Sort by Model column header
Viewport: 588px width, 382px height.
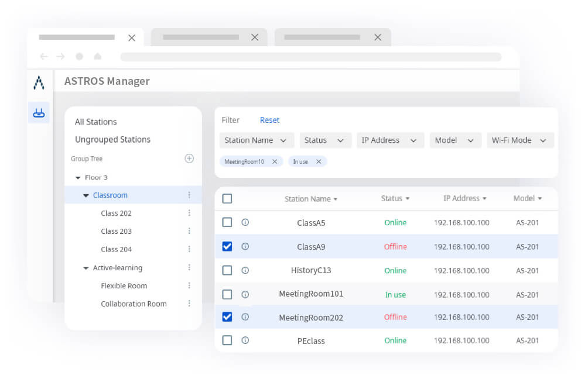(x=528, y=198)
